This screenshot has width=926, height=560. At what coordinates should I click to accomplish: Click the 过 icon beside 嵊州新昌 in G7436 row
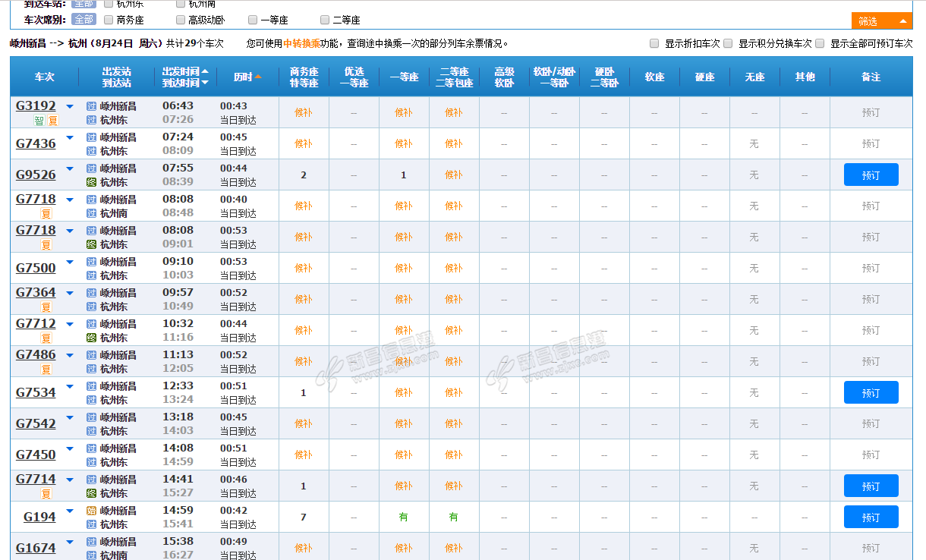click(x=92, y=137)
